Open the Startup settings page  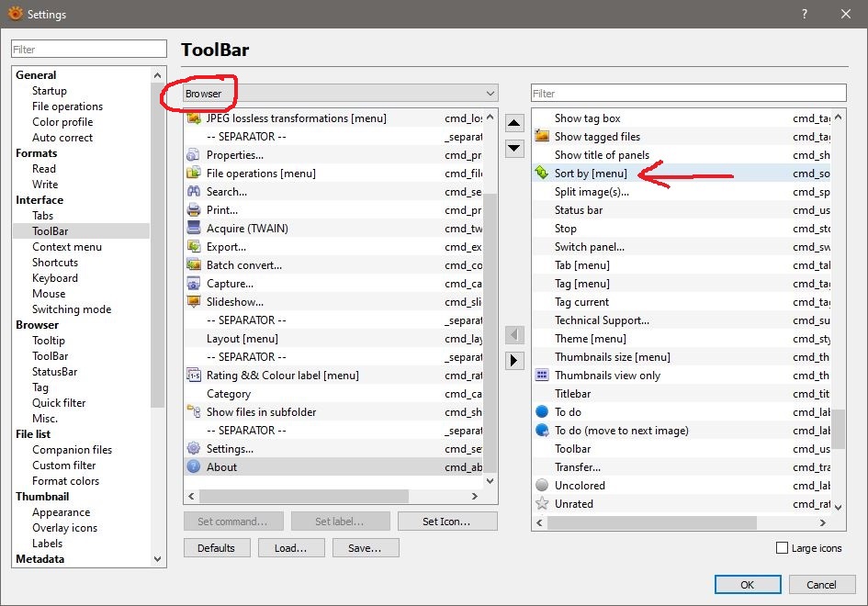(x=50, y=90)
